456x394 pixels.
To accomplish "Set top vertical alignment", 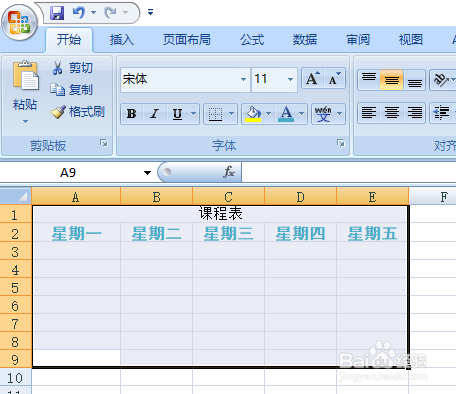I will point(369,80).
